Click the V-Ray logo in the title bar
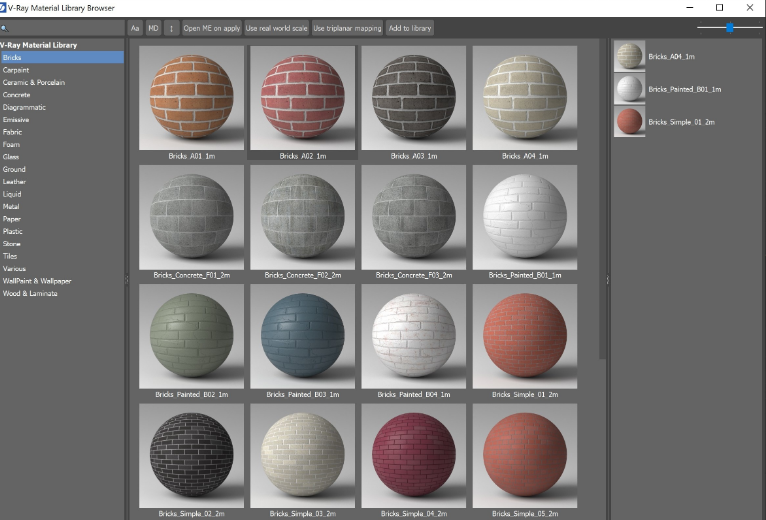The height and width of the screenshot is (520, 766). (x=3, y=8)
